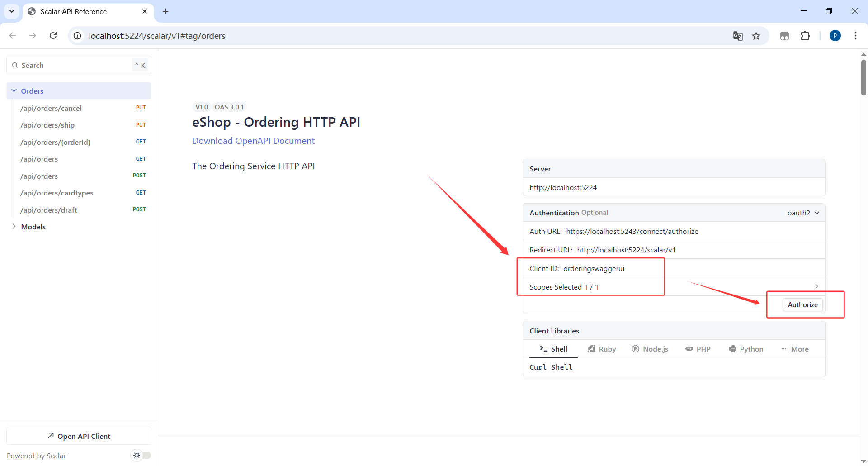The height and width of the screenshot is (466, 868).
Task: Collapse the Orders section
Action: coord(14,91)
